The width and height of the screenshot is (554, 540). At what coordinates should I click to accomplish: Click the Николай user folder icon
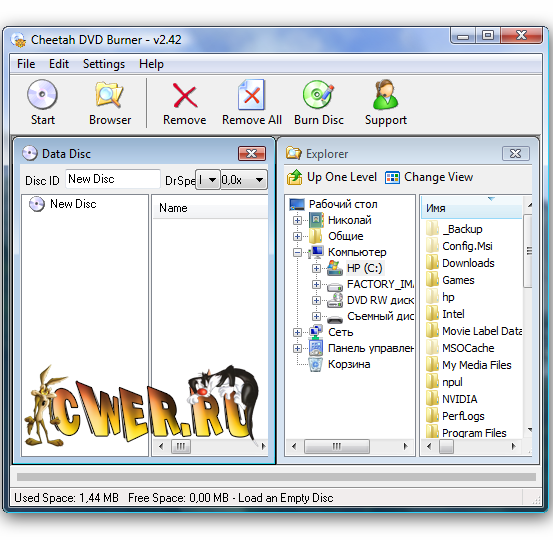[x=316, y=220]
